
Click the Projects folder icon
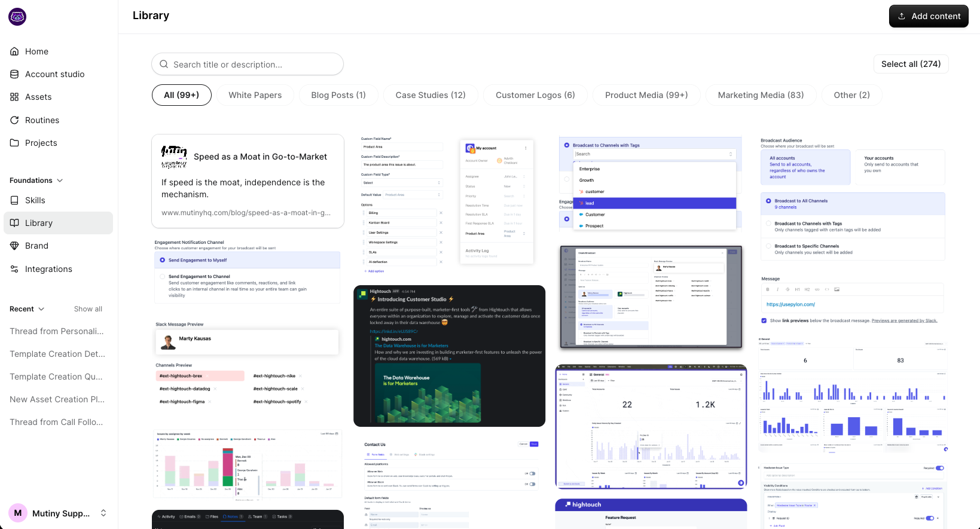pyautogui.click(x=14, y=143)
